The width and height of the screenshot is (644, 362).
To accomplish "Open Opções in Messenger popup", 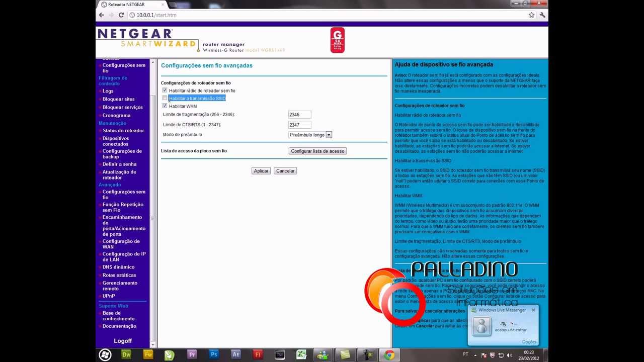I will coord(529,342).
